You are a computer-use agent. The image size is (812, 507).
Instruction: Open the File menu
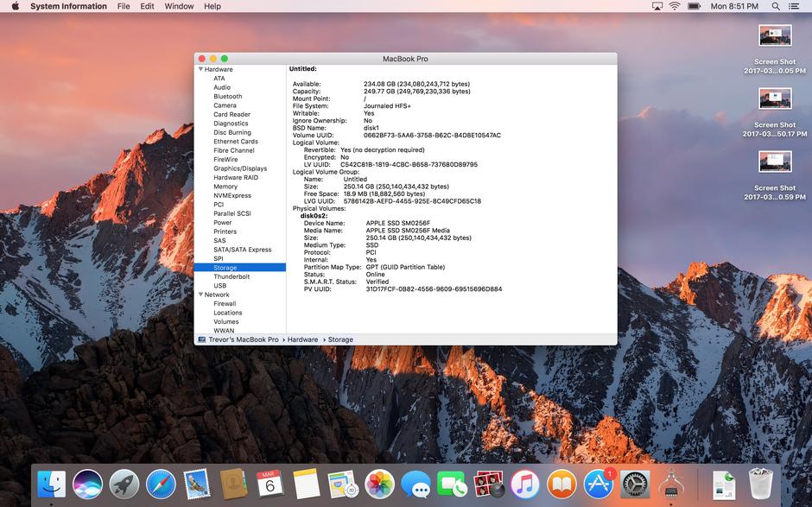124,6
